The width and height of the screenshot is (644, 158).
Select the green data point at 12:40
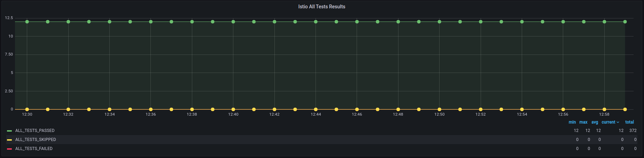pos(233,22)
